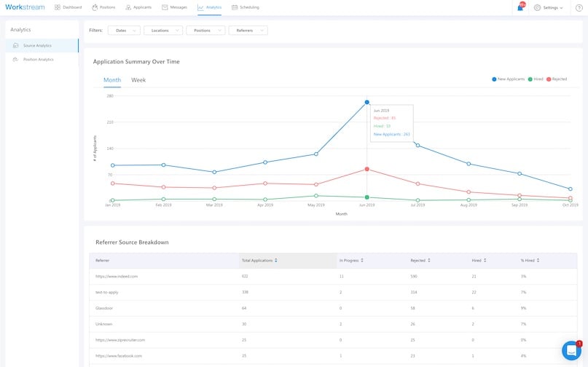
Task: Sort table by Total Applications column
Action: click(259, 260)
